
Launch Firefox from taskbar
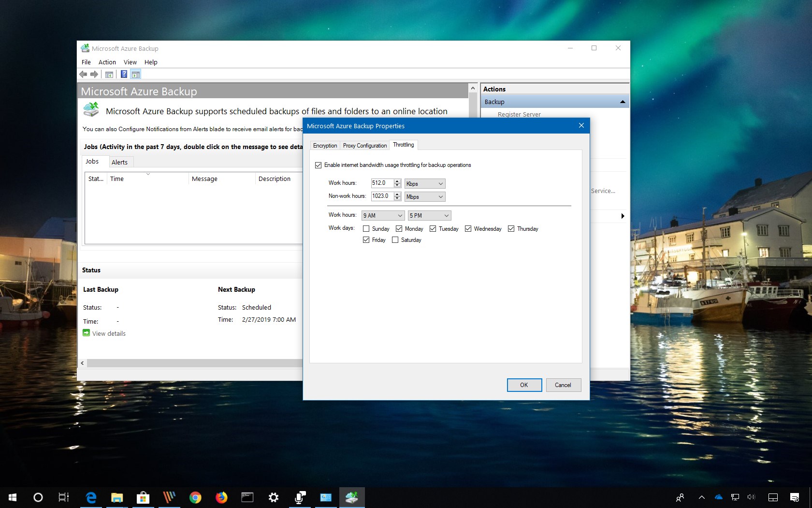coord(221,497)
